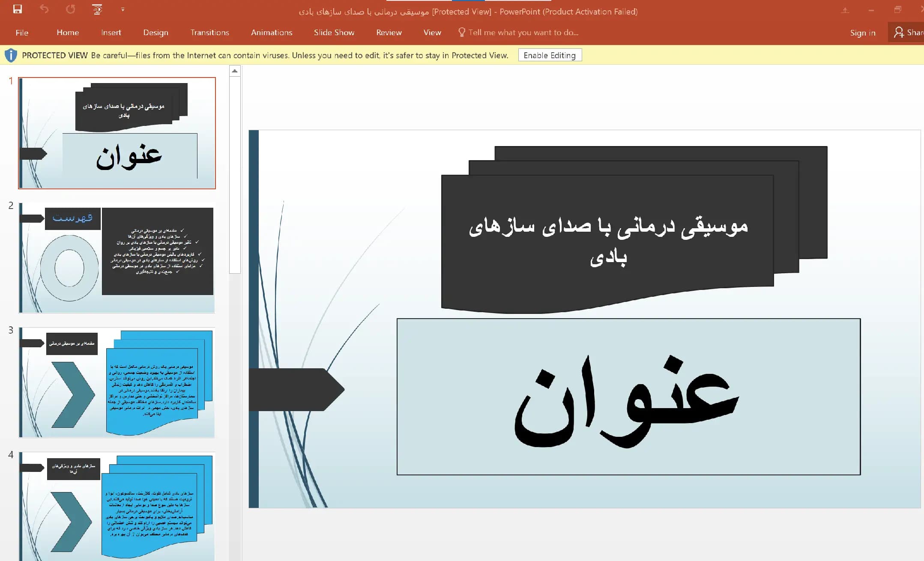Switch to the View tab
Screen dimensions: 924x561
tap(432, 33)
